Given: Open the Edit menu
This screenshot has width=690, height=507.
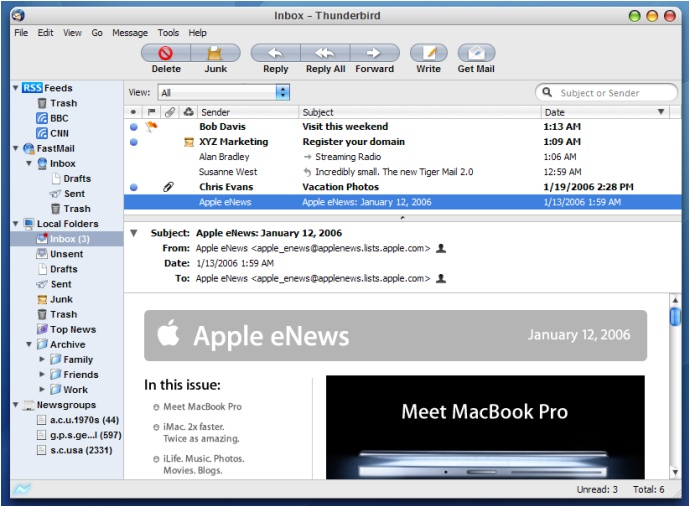Looking at the screenshot, I should 45,33.
